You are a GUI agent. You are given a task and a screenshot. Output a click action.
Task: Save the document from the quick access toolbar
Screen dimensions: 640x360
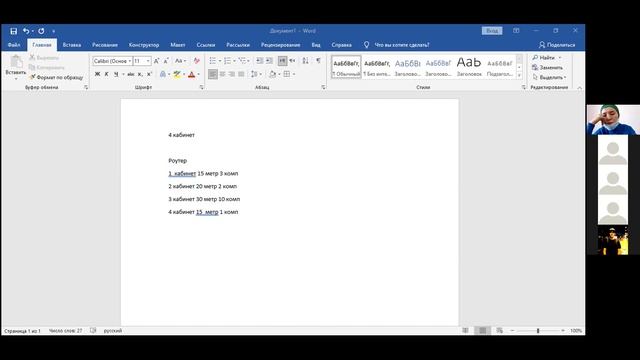[x=13, y=31]
